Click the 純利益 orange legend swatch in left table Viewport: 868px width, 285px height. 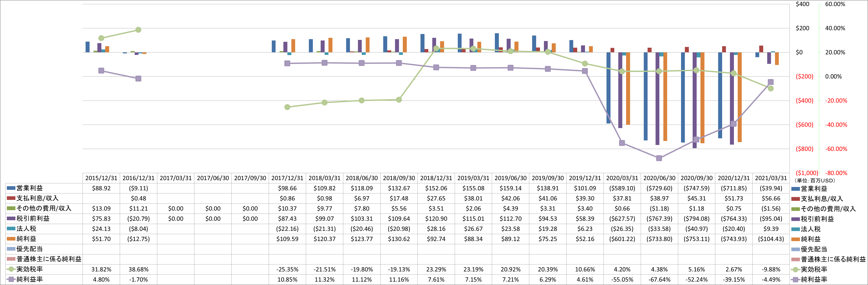pyautogui.click(x=11, y=239)
